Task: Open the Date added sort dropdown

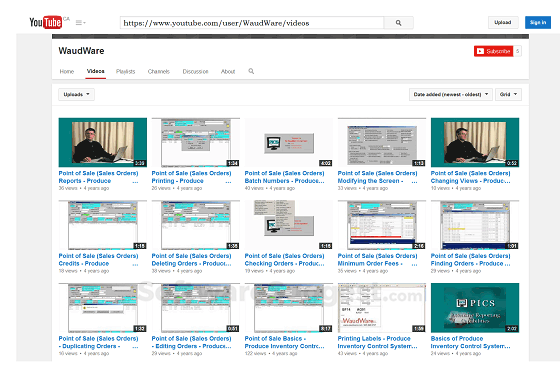Action: pos(451,94)
